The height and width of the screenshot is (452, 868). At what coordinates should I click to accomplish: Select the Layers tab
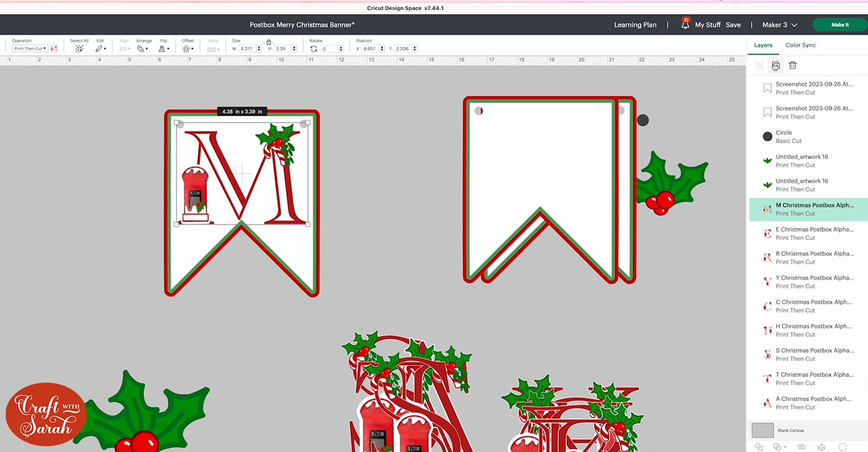coord(763,45)
